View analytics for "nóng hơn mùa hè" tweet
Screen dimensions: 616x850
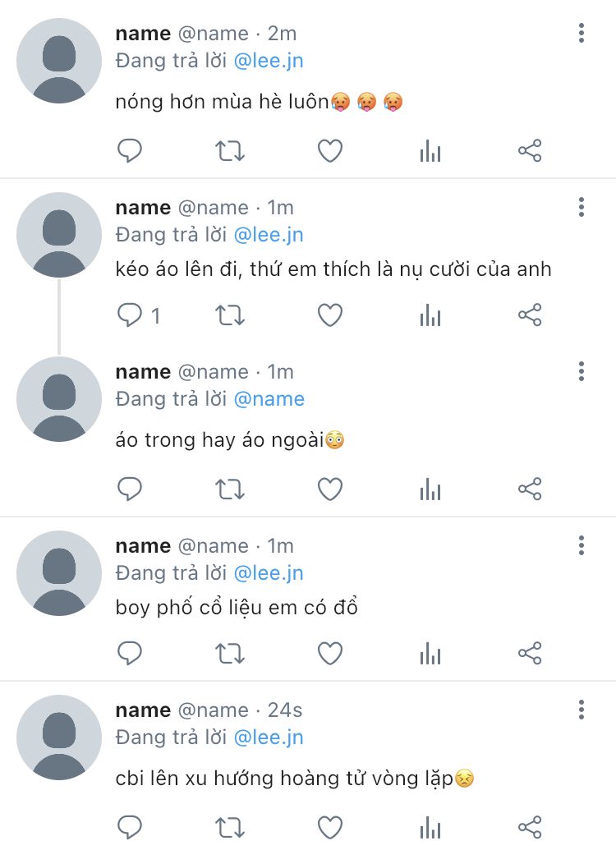pyautogui.click(x=430, y=151)
